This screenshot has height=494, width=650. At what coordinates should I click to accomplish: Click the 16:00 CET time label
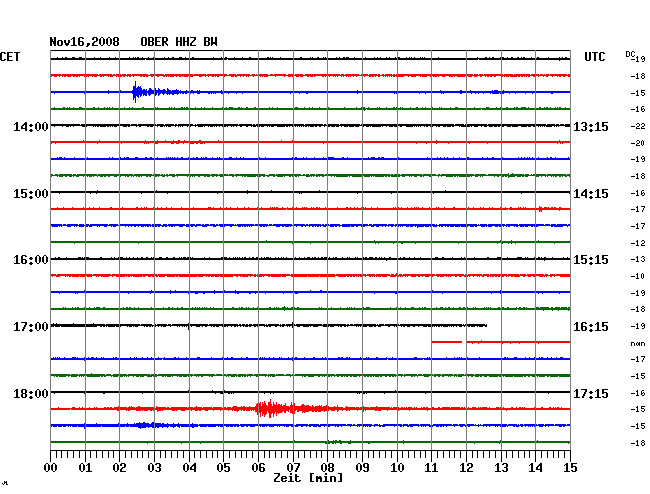point(31,260)
